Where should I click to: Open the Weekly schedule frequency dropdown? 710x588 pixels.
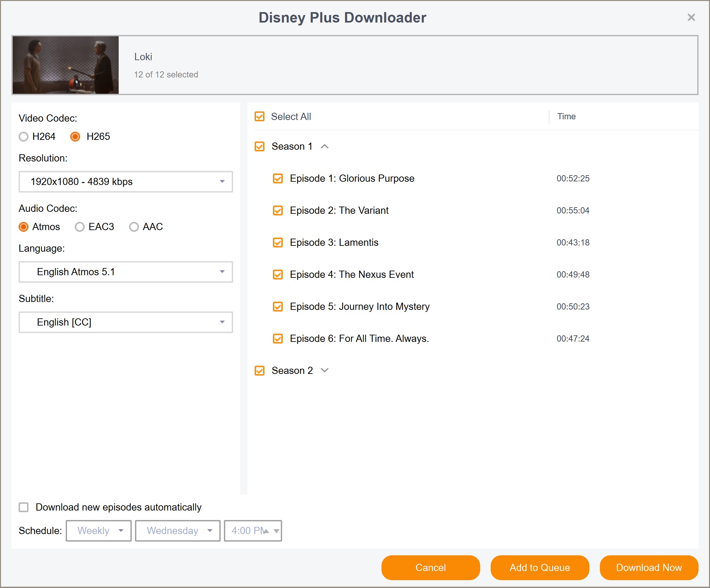[98, 531]
